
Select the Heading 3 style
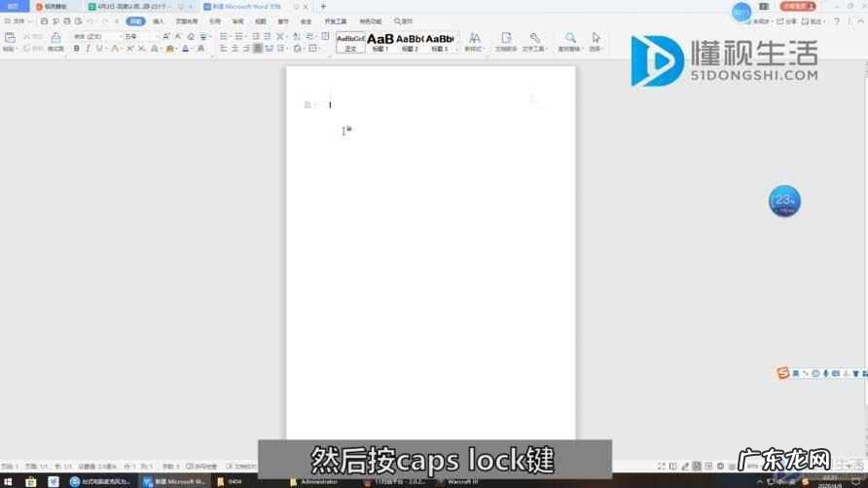click(440, 43)
